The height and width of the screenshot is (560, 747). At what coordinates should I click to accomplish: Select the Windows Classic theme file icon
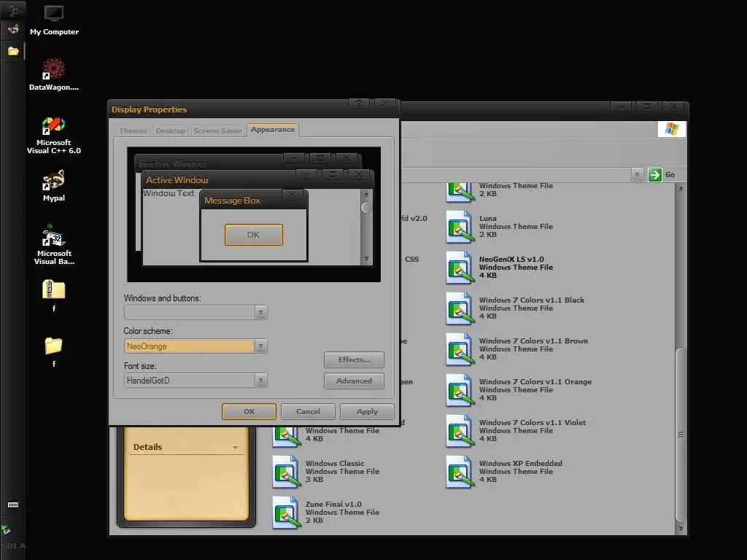(286, 472)
